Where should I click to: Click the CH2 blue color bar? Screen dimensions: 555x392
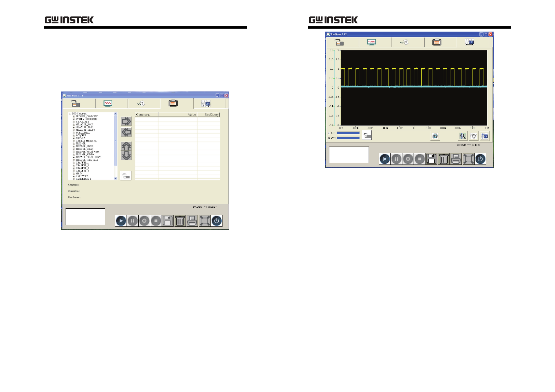348,138
